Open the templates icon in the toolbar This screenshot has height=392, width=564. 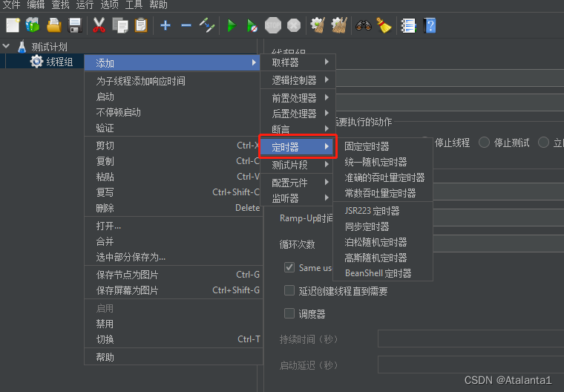pyautogui.click(x=33, y=25)
